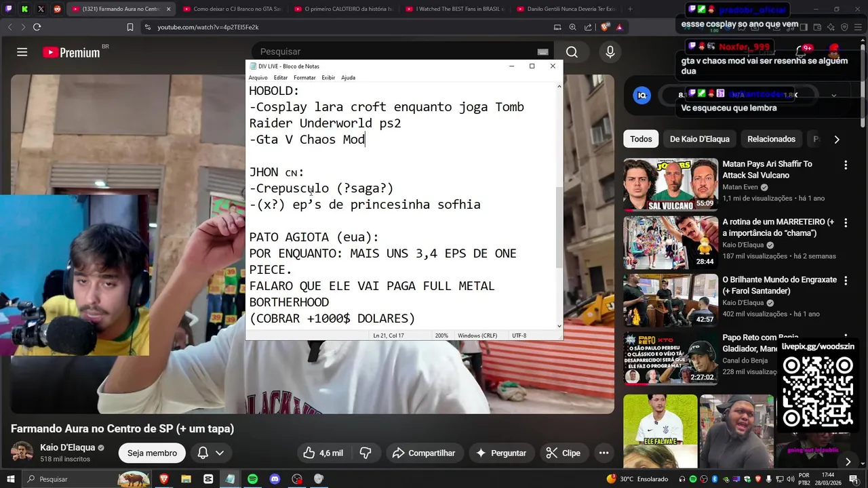The image size is (868, 488).
Task: Open the Papo Reto com Benja video thumbnail
Action: (671, 359)
